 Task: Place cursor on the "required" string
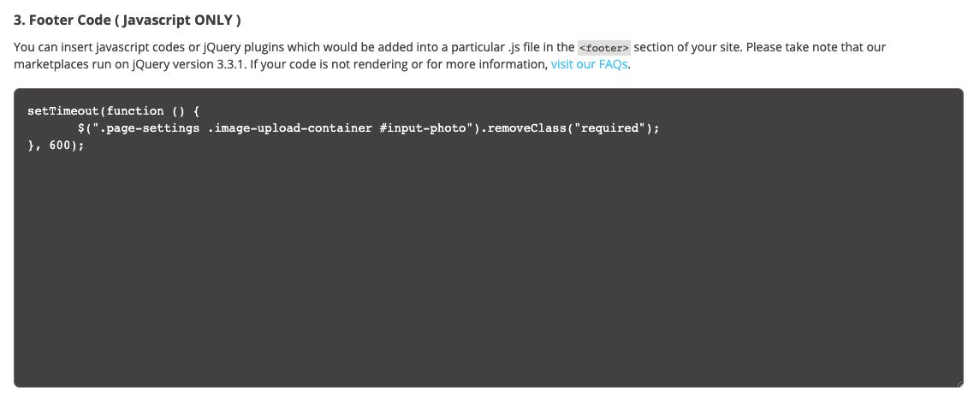(x=610, y=128)
